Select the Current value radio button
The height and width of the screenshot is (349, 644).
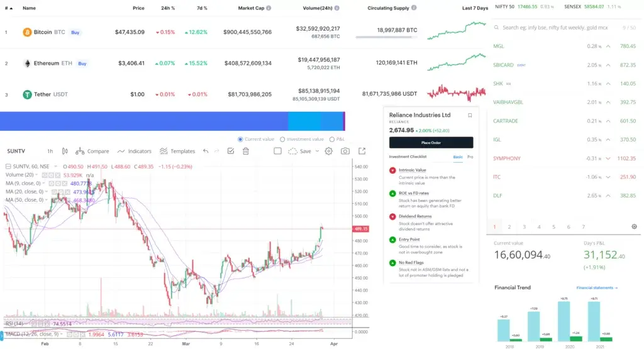(x=240, y=139)
